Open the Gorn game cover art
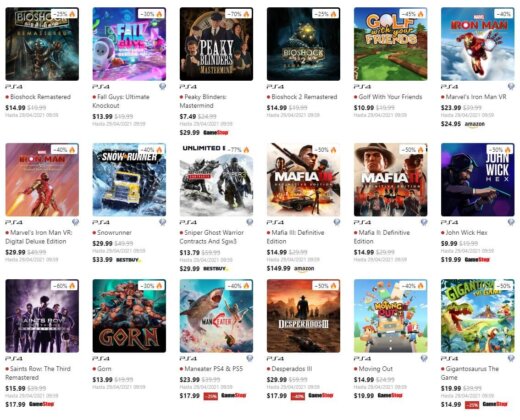Viewport: 520px width, 420px height. pyautogui.click(x=129, y=316)
